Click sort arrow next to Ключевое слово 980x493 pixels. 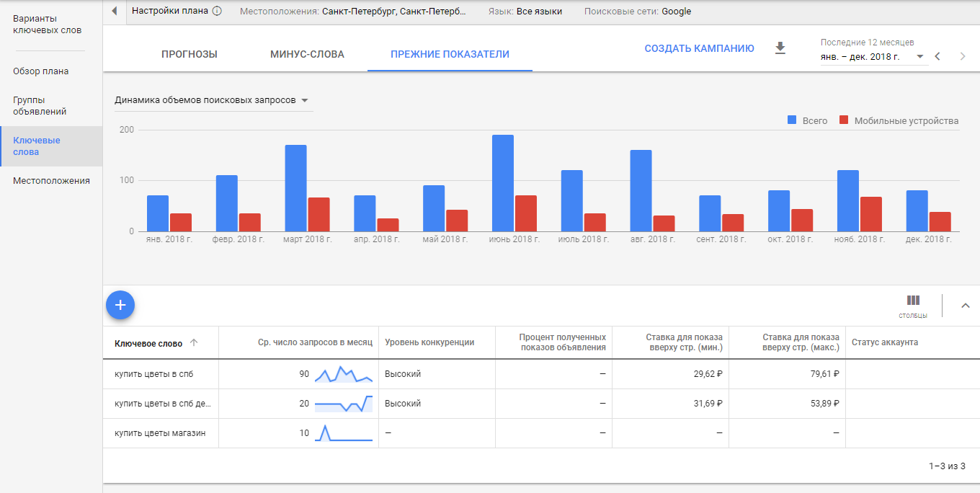click(193, 343)
